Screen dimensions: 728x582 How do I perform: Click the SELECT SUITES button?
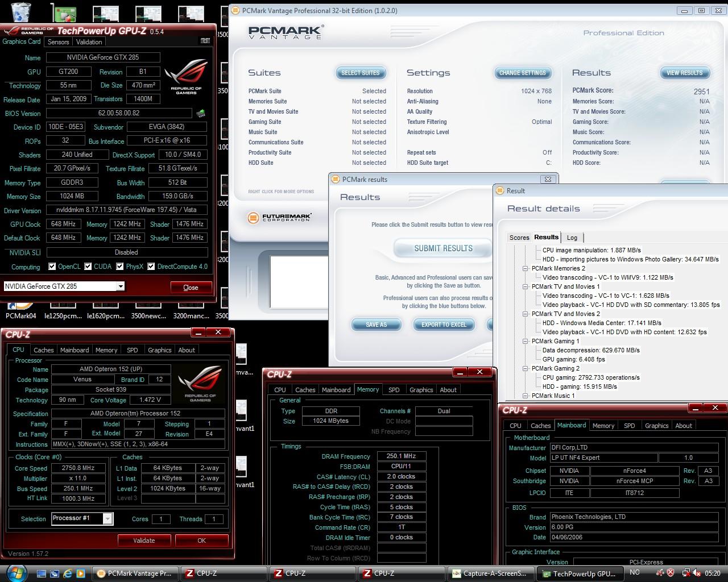tap(361, 73)
